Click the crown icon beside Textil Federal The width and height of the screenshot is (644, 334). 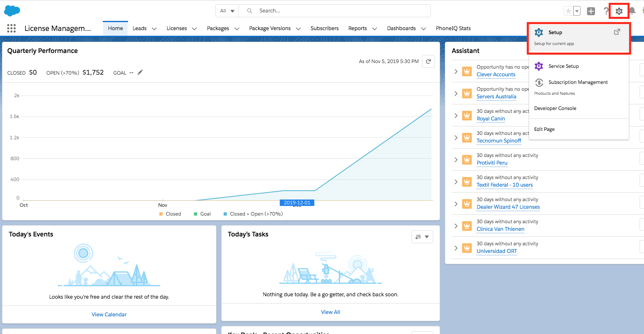tap(467, 182)
